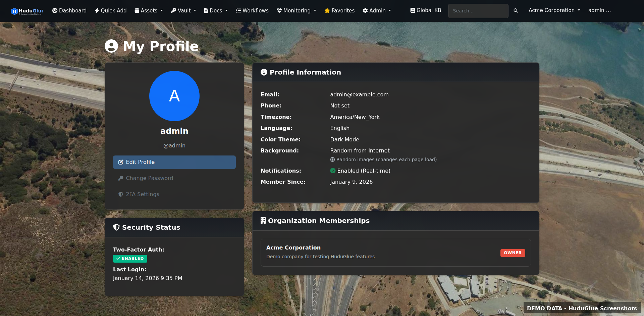This screenshot has width=644, height=316.
Task: Select the admin@example.com email value
Action: click(359, 95)
